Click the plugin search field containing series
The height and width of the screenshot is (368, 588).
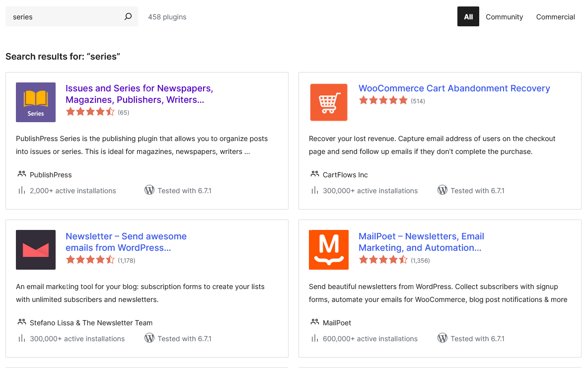pos(72,16)
